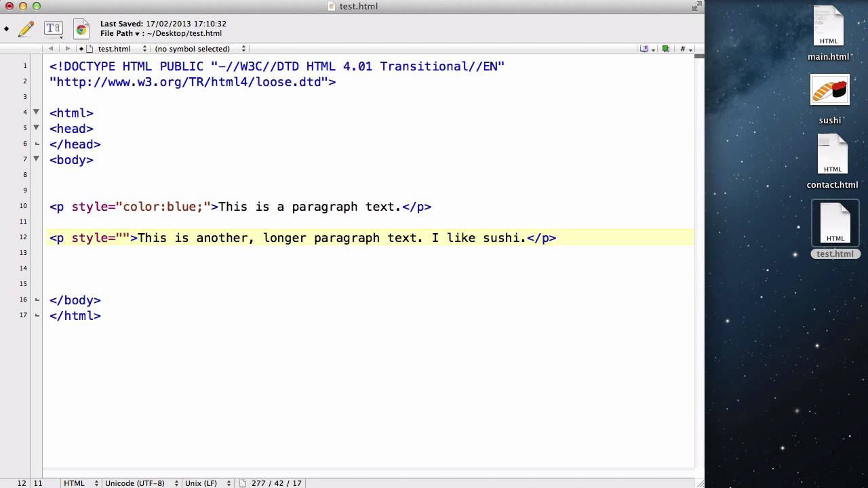Click the closing </html> tag
This screenshot has height=488, width=868.
75,316
